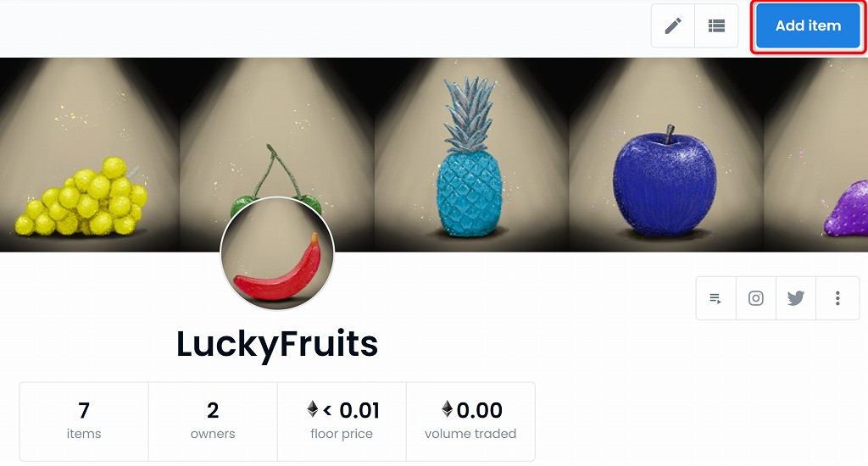Click the blue pineapple in the banner
This screenshot has height=466, width=868.
470,158
